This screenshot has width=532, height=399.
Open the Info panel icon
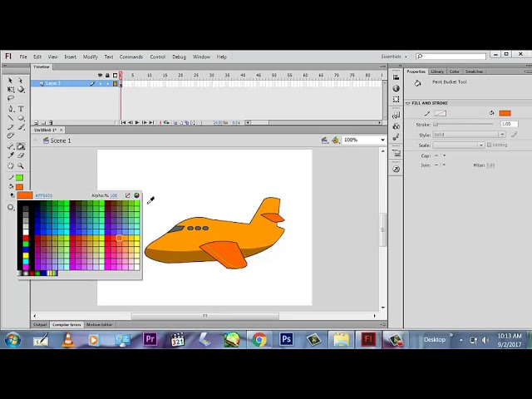click(396, 88)
